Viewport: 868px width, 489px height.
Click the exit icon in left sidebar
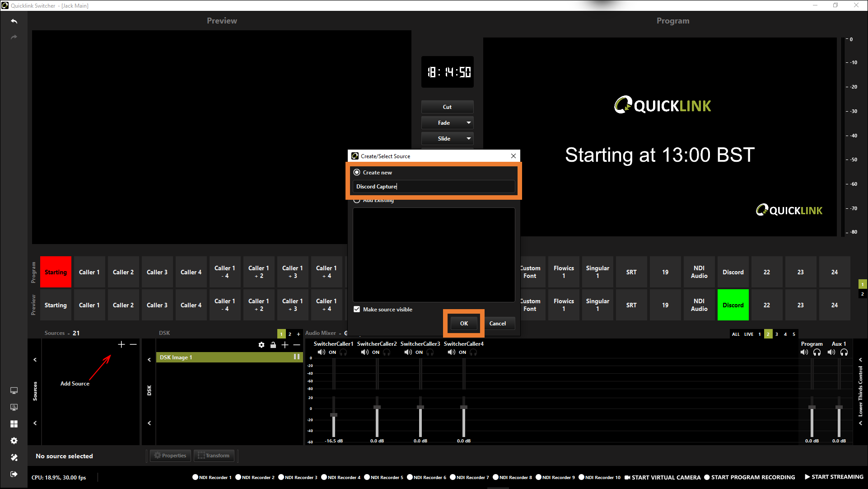pyautogui.click(x=14, y=474)
